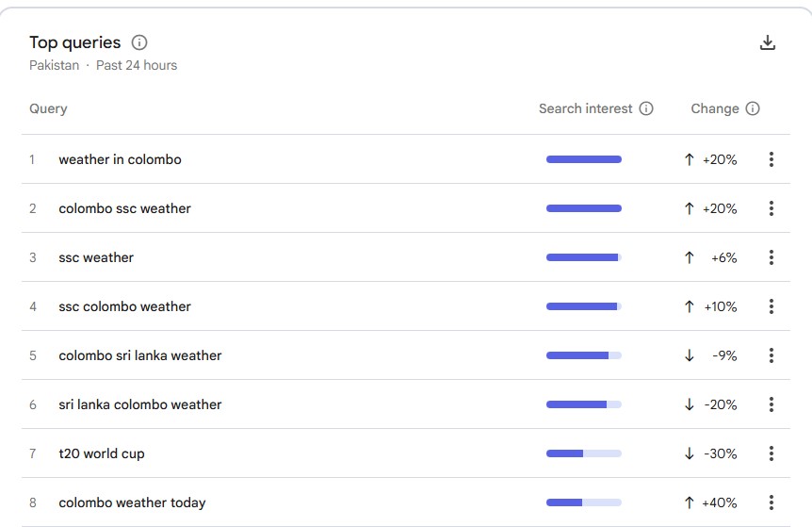Click the download icon for Top queries
The width and height of the screenshot is (812, 527).
tap(768, 43)
